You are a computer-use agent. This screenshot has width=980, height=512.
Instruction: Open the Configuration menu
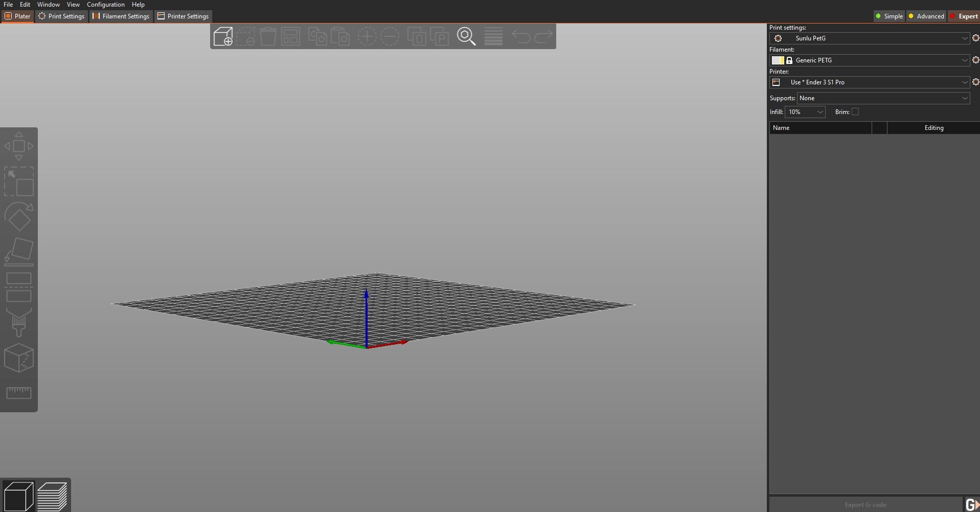106,5
